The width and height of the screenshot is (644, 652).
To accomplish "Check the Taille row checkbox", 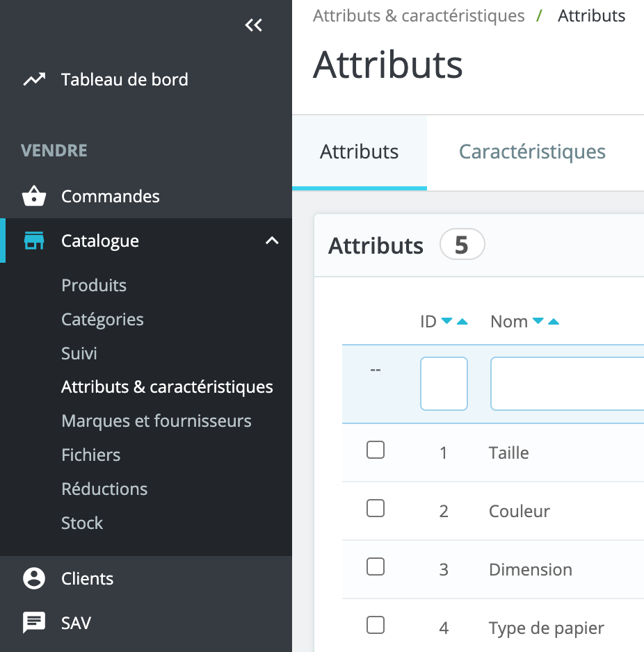I will [x=376, y=450].
